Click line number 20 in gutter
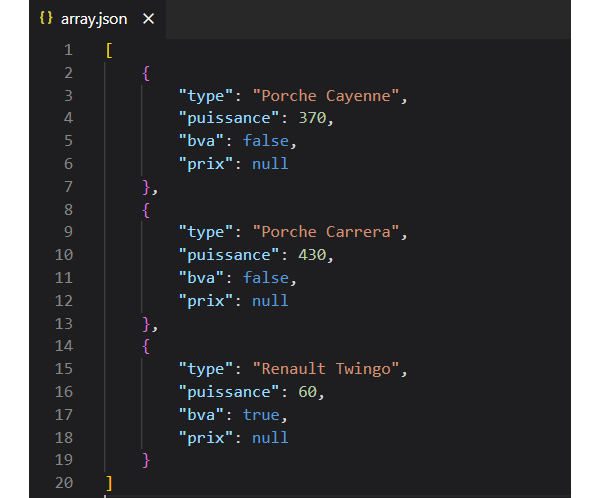Image resolution: width=600 pixels, height=498 pixels. coord(64,483)
